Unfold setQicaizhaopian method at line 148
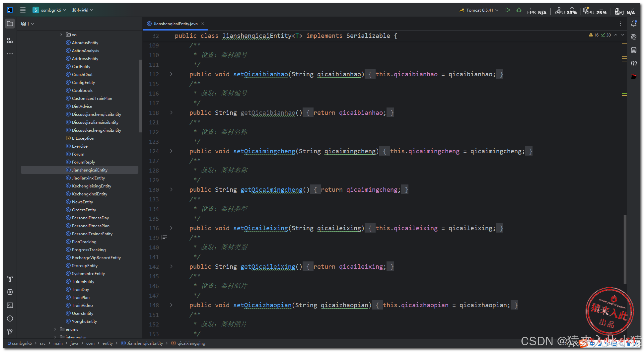 [x=171, y=305]
